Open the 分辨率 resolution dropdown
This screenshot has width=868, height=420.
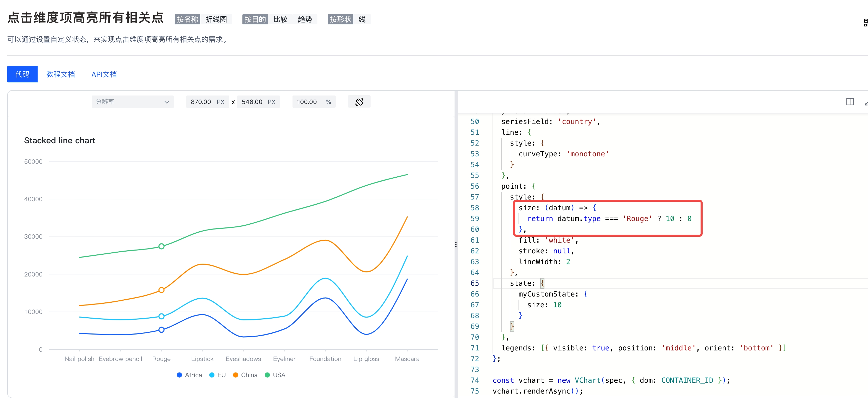(x=133, y=102)
